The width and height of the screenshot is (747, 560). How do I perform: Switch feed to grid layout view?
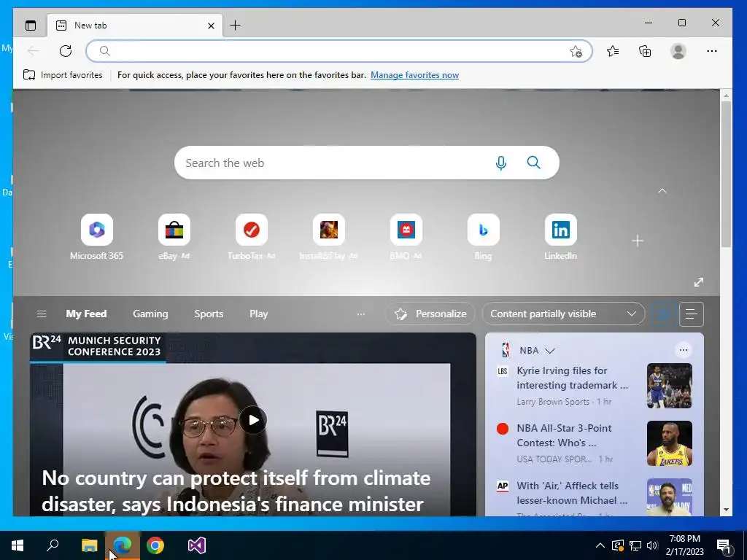click(663, 314)
